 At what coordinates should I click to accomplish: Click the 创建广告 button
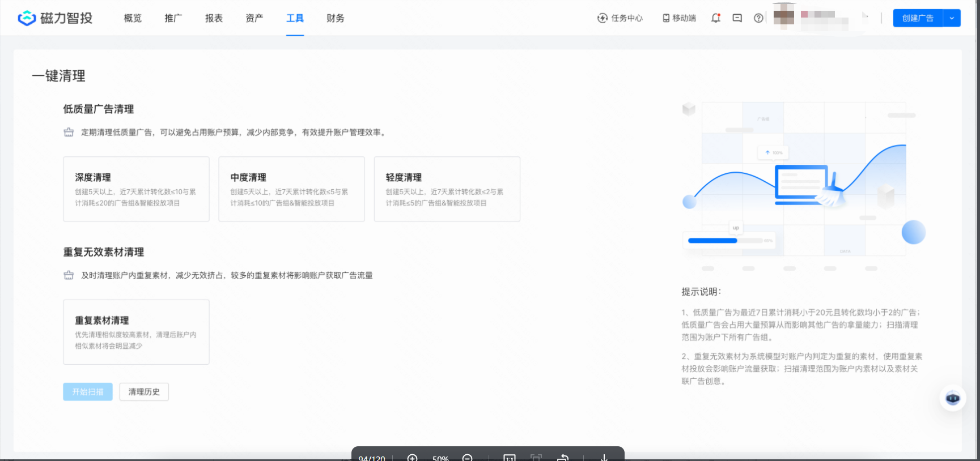(x=918, y=18)
